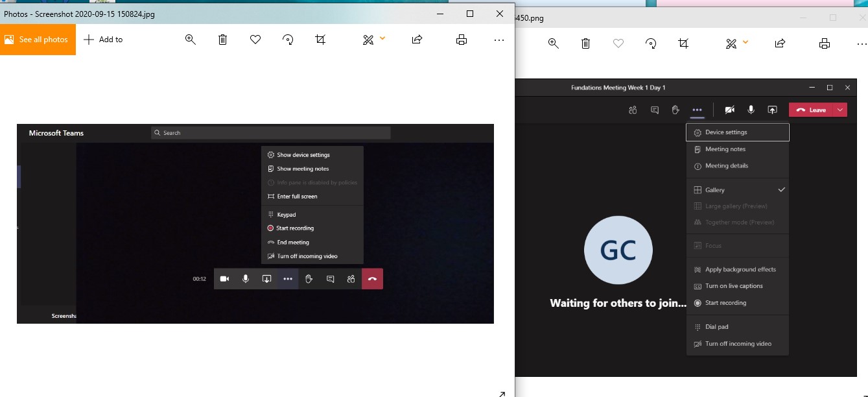The height and width of the screenshot is (397, 868).
Task: Raise hand in the left Teams call bar
Action: tap(309, 279)
